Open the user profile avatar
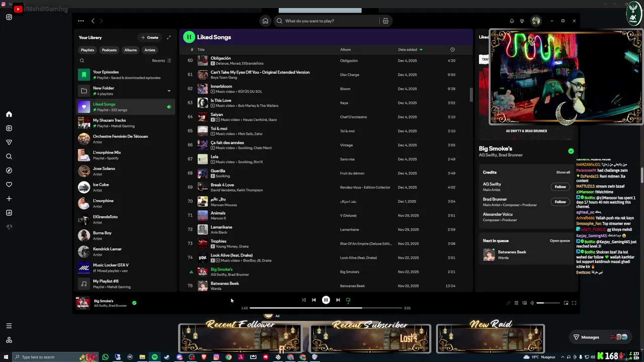Screen dimensions: 644x362 point(536,21)
